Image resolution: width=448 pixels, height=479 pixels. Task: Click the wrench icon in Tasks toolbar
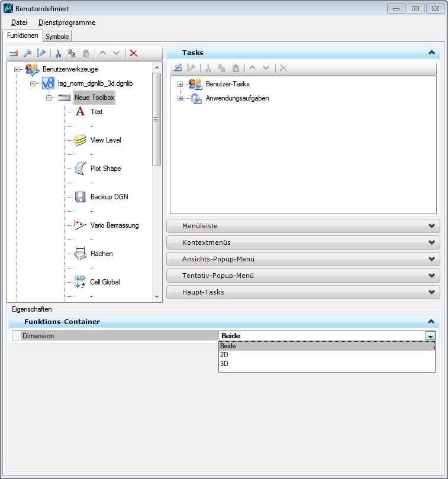(x=191, y=68)
